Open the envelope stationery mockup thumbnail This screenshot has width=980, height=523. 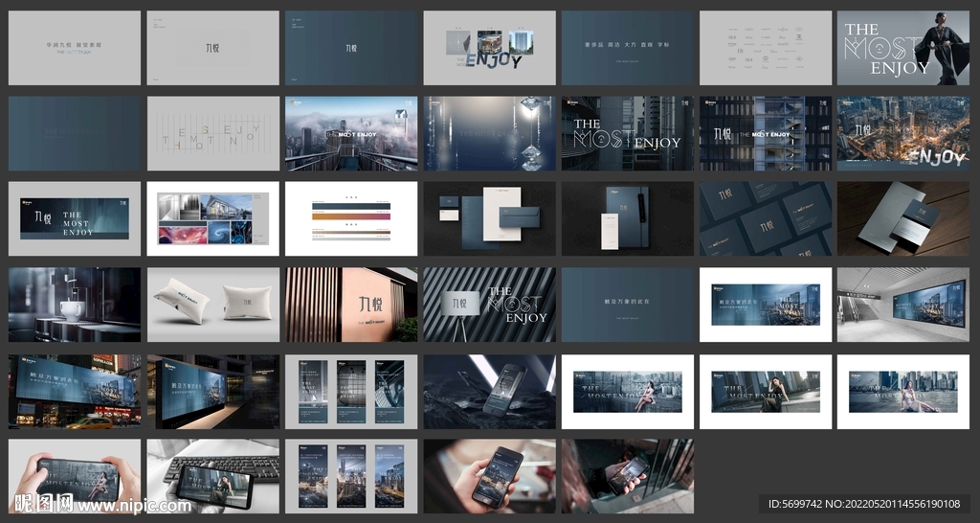click(489, 218)
